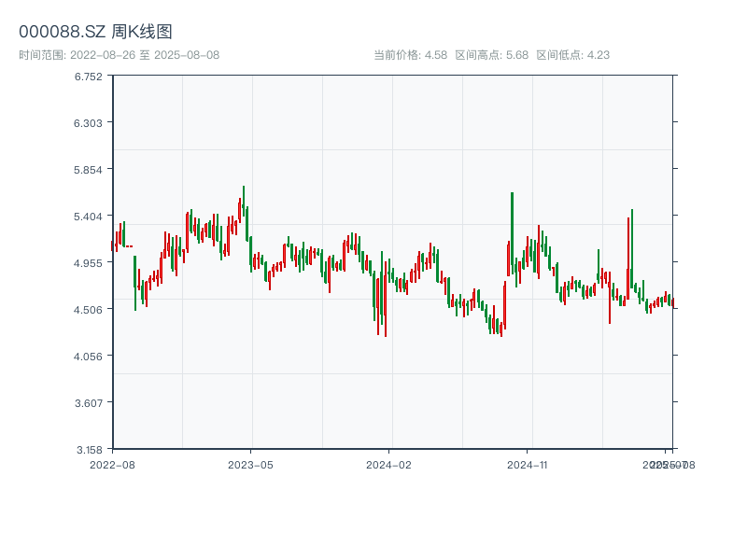This screenshot has height=560, width=747.
Task: Click the 4.506 price axis label
Action: click(89, 310)
